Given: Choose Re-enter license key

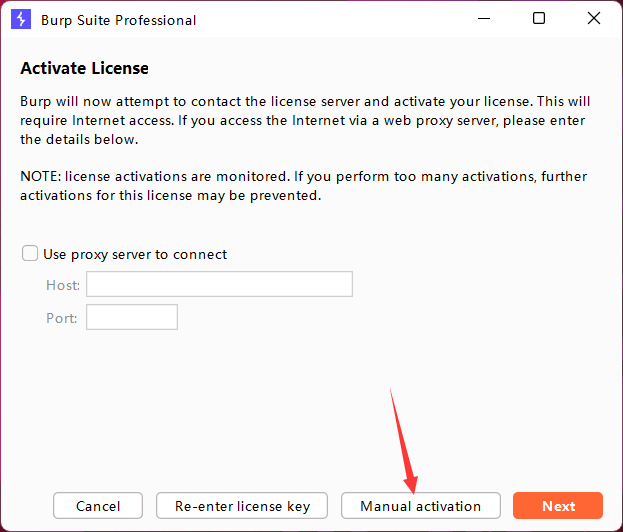Looking at the screenshot, I should pos(242,506).
